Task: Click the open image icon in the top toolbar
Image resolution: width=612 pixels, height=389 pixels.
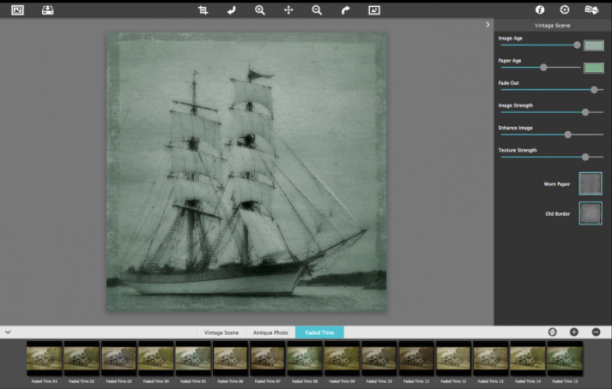Action: click(18, 10)
